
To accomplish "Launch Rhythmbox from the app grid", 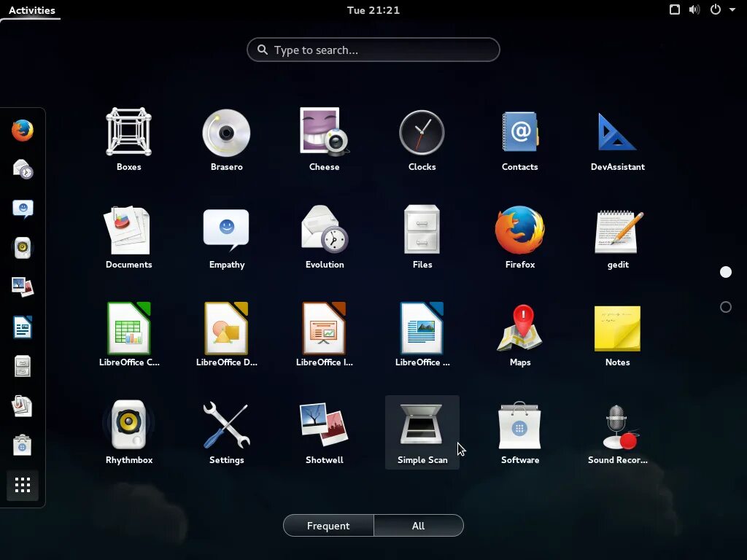I will coord(128,432).
